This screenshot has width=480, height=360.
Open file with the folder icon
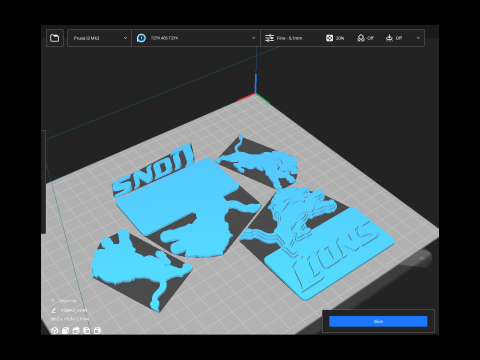pyautogui.click(x=55, y=38)
